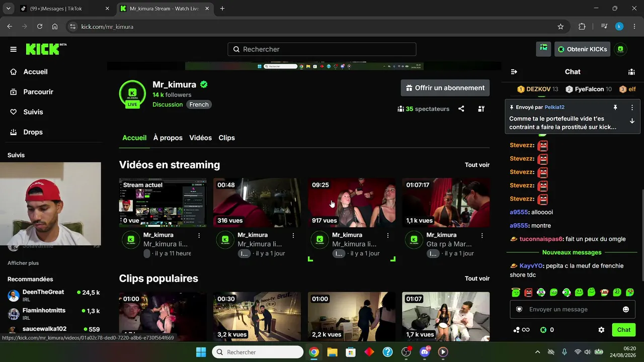Expand followed channels with Afficher plus
The width and height of the screenshot is (644, 362).
[x=23, y=263]
